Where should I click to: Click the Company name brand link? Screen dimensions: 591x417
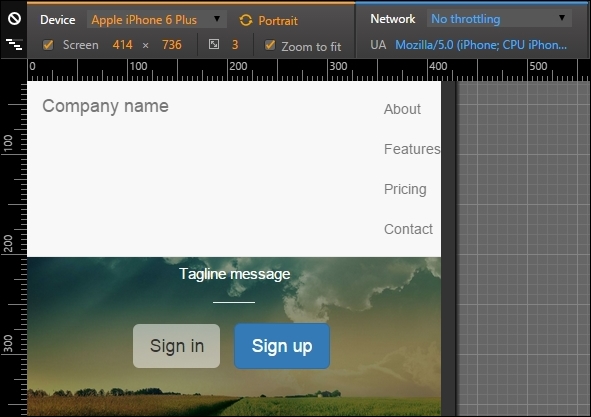[x=106, y=106]
